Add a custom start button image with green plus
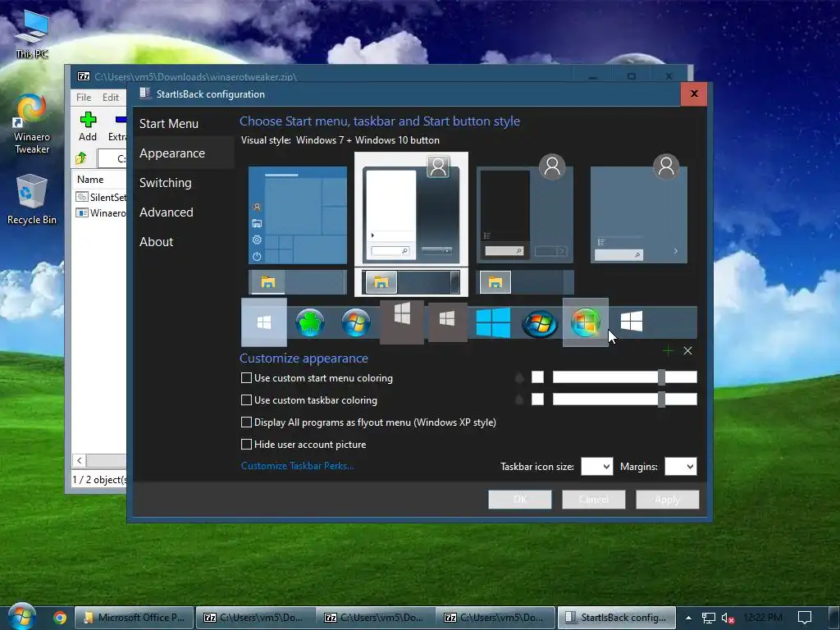The image size is (840, 630). coord(668,351)
